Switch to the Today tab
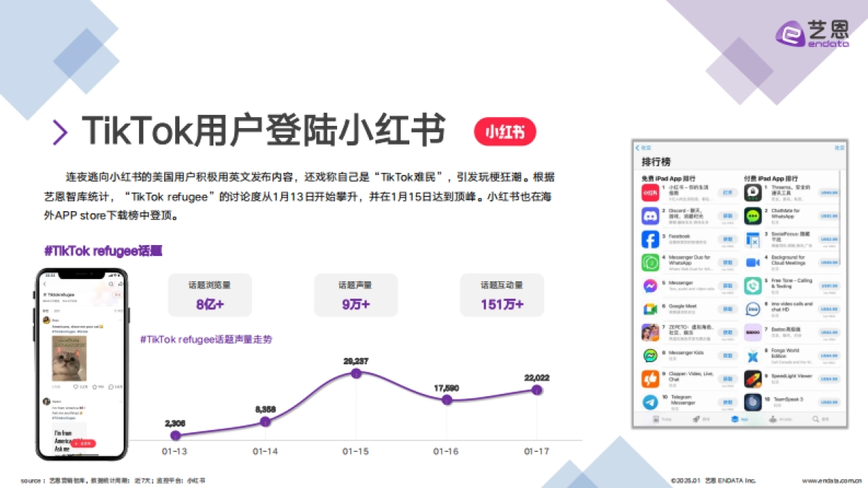 click(x=656, y=418)
